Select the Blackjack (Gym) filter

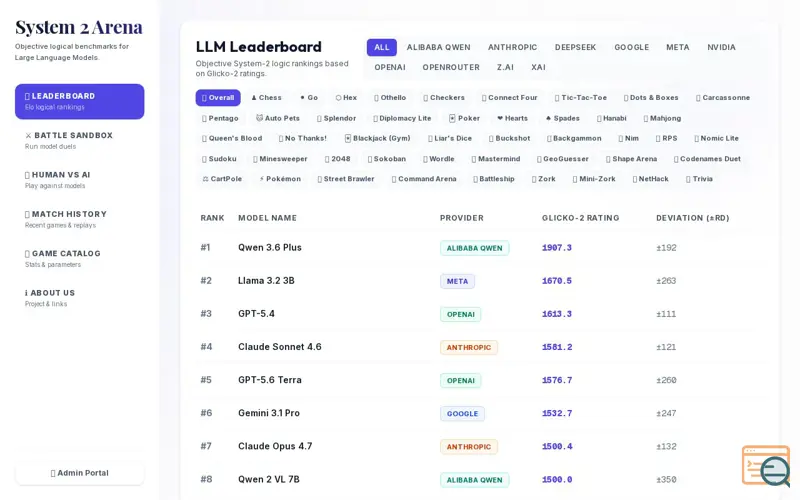[377, 138]
